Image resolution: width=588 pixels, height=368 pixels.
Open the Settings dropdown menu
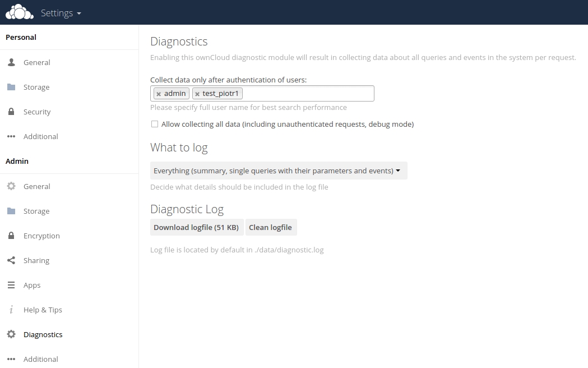(61, 13)
